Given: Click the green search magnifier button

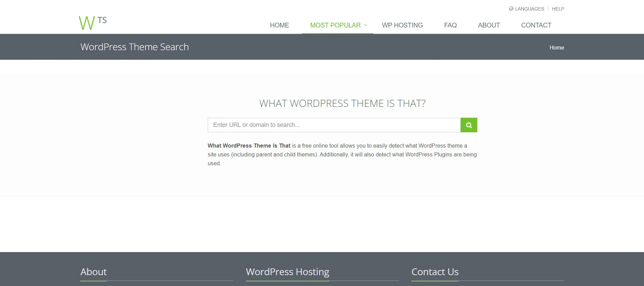Looking at the screenshot, I should point(469,125).
